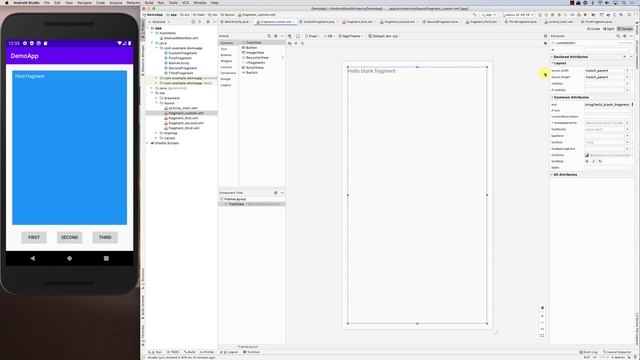Choose RecyclerView widget in Palette list
Screen dimensions: 640x360
click(x=257, y=58)
